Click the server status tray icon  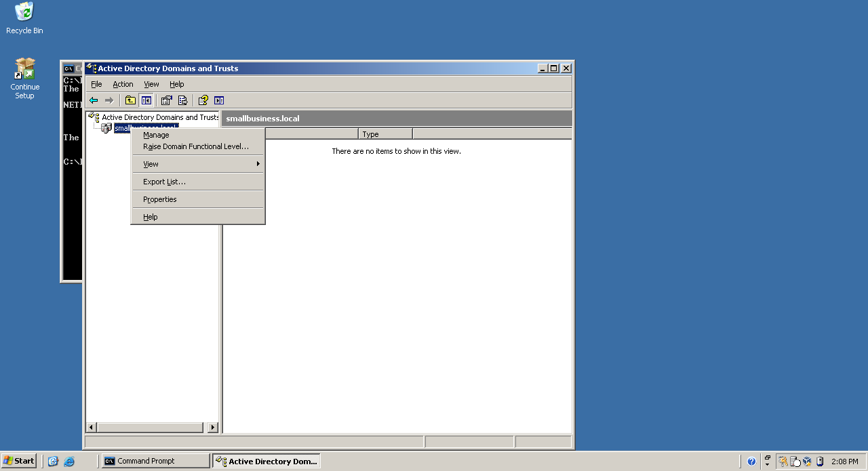[795, 462]
